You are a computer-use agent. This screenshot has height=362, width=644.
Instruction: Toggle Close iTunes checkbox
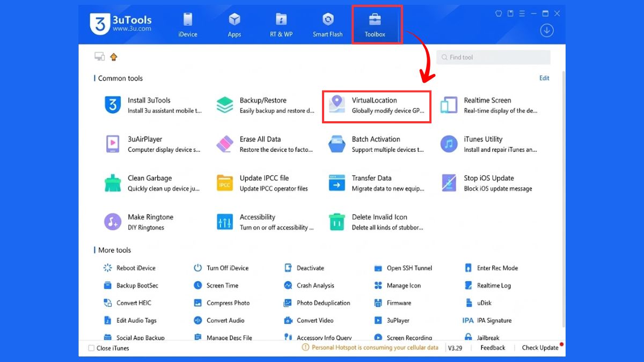(x=91, y=348)
